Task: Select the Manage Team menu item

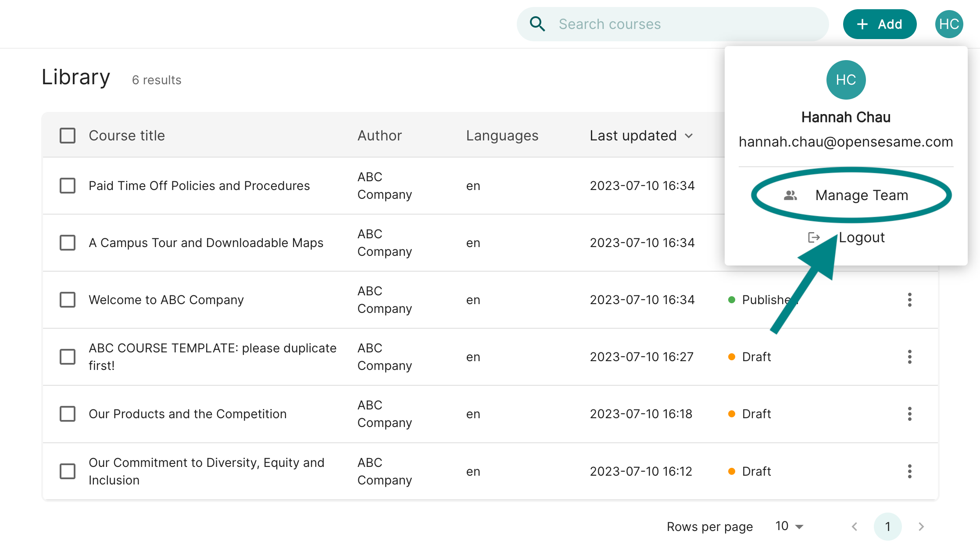Action: coord(846,195)
